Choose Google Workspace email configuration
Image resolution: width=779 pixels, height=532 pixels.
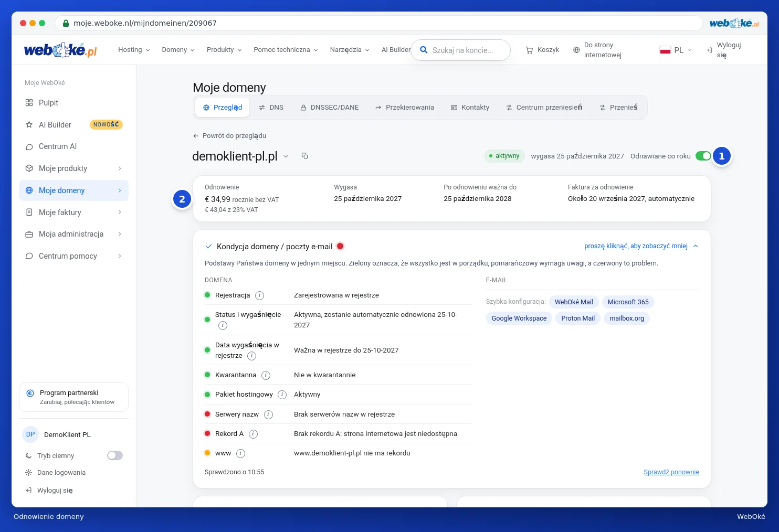pos(519,318)
